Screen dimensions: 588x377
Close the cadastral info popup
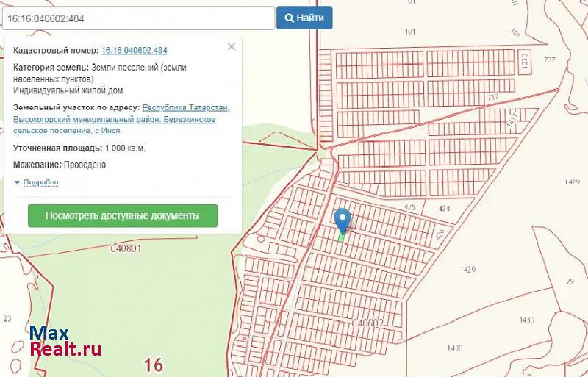232,46
